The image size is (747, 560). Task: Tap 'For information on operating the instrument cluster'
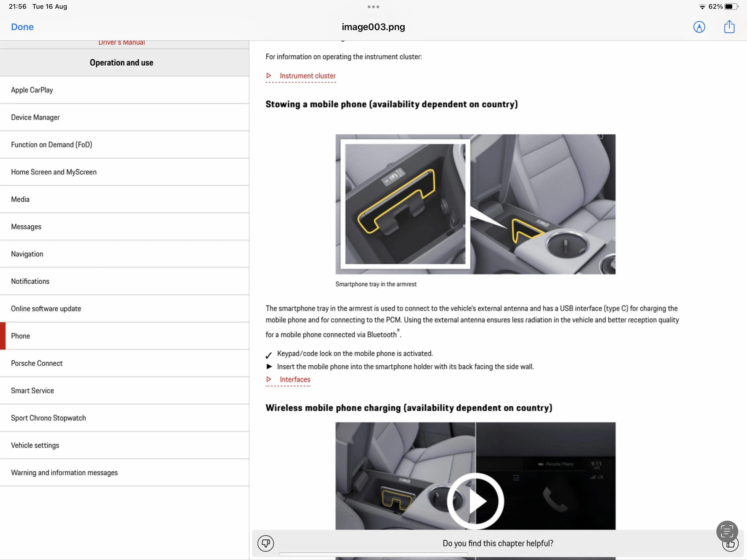[x=344, y=57]
